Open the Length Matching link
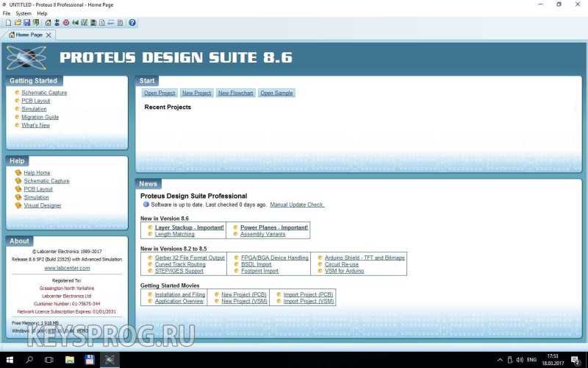 click(x=175, y=234)
